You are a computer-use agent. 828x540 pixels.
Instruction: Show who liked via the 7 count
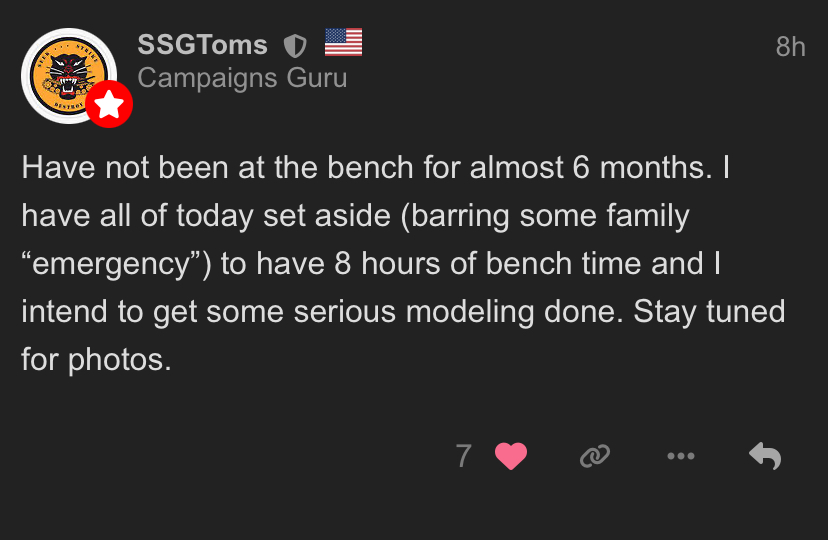click(463, 457)
